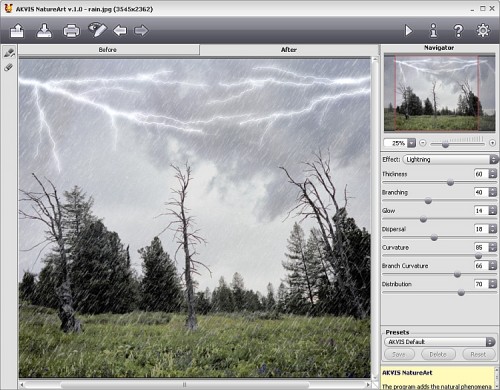Open the AKVIS Default presets dropdown

[x=440, y=342]
